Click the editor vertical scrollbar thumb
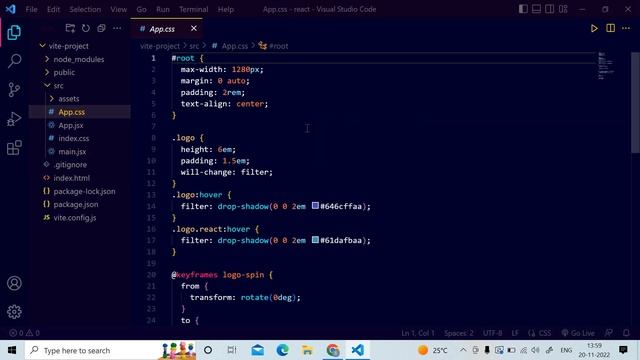This screenshot has width=640, height=360. tap(635, 103)
